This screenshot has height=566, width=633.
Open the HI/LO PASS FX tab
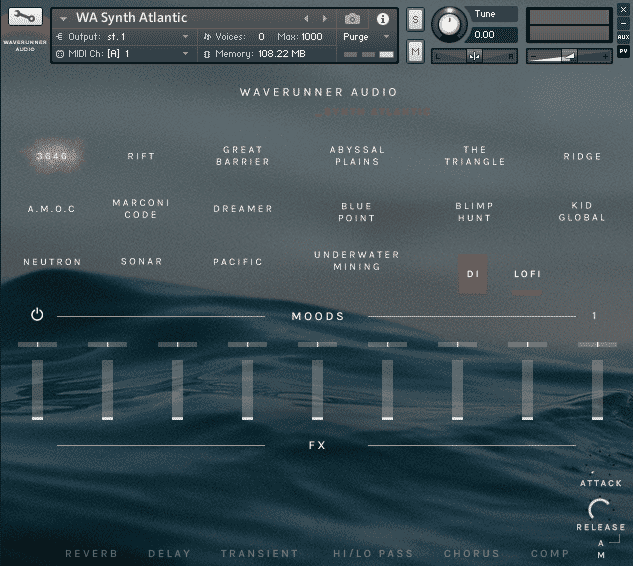pos(373,553)
